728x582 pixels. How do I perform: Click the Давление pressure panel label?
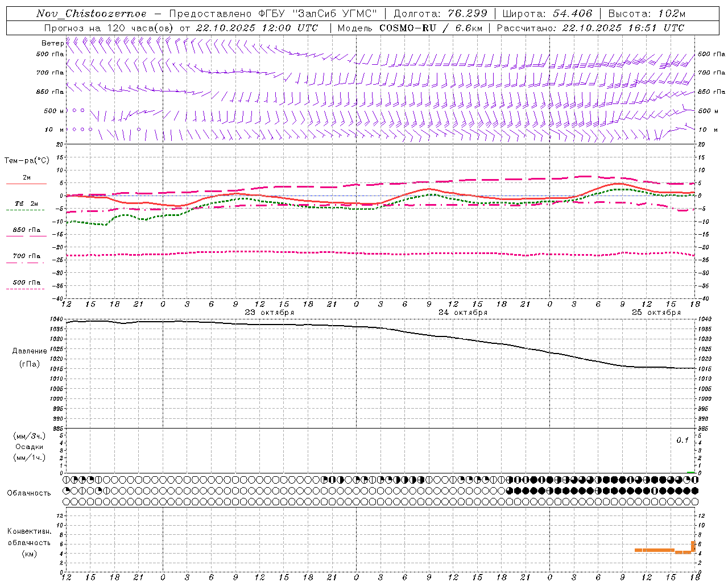click(x=30, y=351)
